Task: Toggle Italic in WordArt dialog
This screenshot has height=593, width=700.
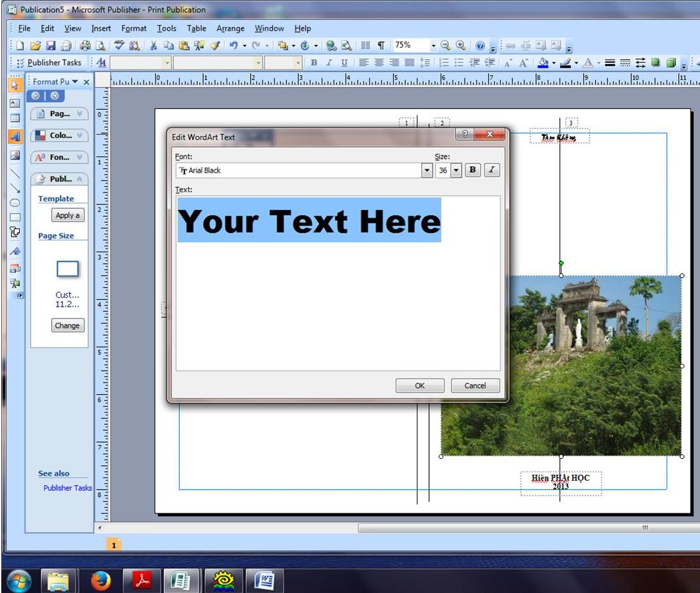Action: pos(492,170)
